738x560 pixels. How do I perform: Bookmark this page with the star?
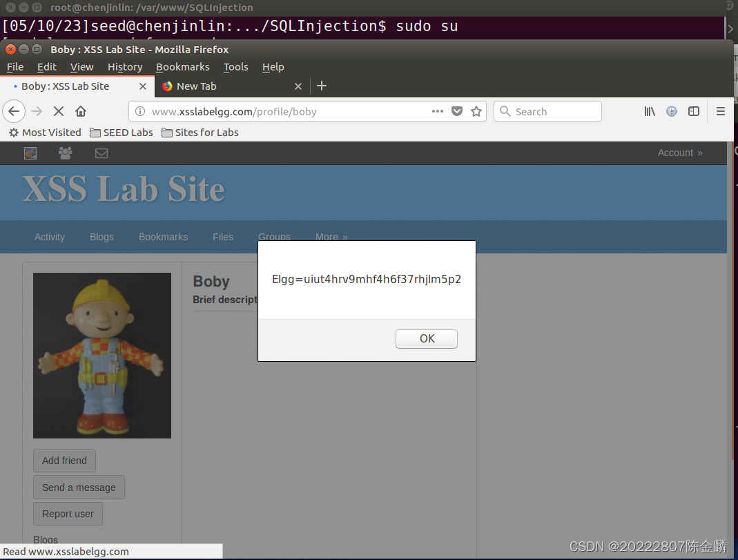point(476,112)
